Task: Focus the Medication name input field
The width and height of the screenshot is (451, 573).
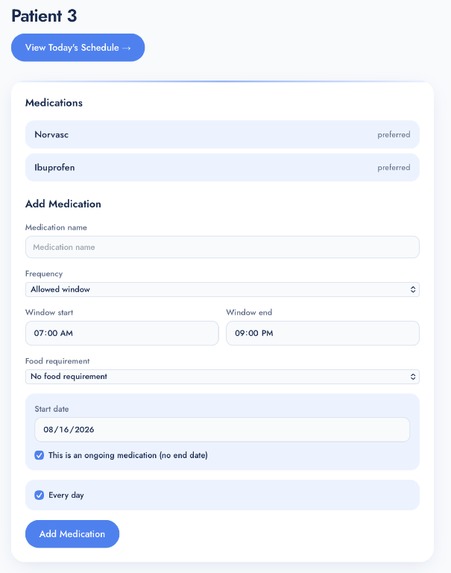Action: (x=222, y=247)
